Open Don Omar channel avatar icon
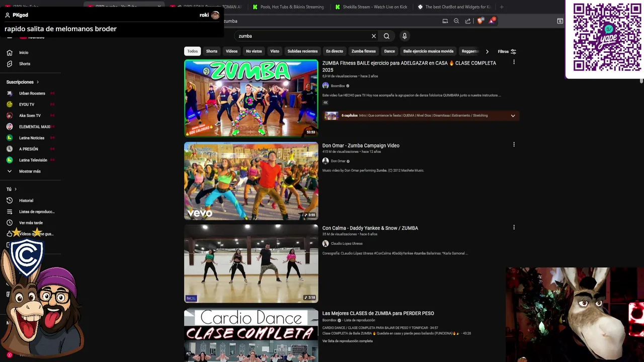Image resolution: width=644 pixels, height=362 pixels. [x=326, y=161]
